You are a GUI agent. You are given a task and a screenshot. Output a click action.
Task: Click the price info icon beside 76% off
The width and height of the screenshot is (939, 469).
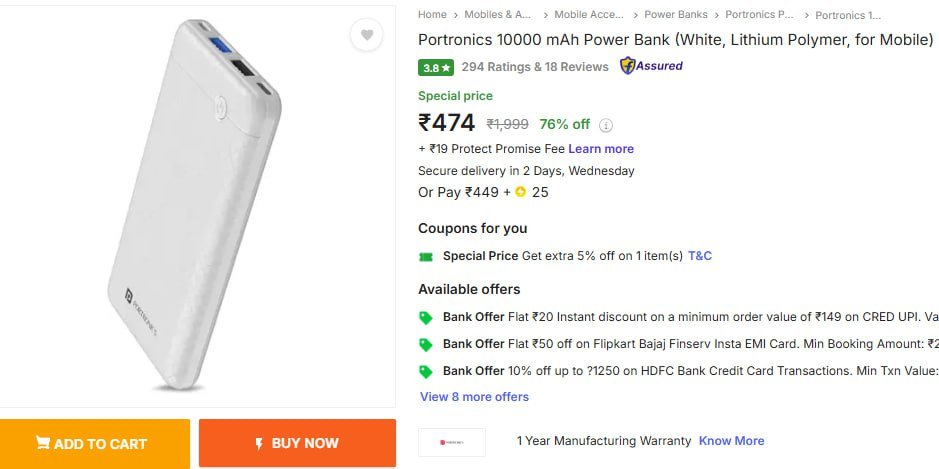606,125
